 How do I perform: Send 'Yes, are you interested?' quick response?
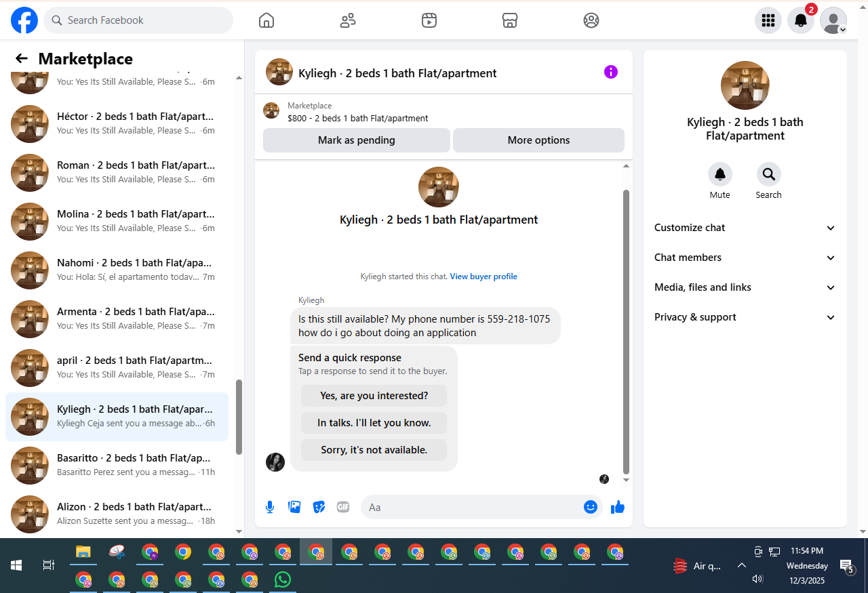[x=374, y=396]
